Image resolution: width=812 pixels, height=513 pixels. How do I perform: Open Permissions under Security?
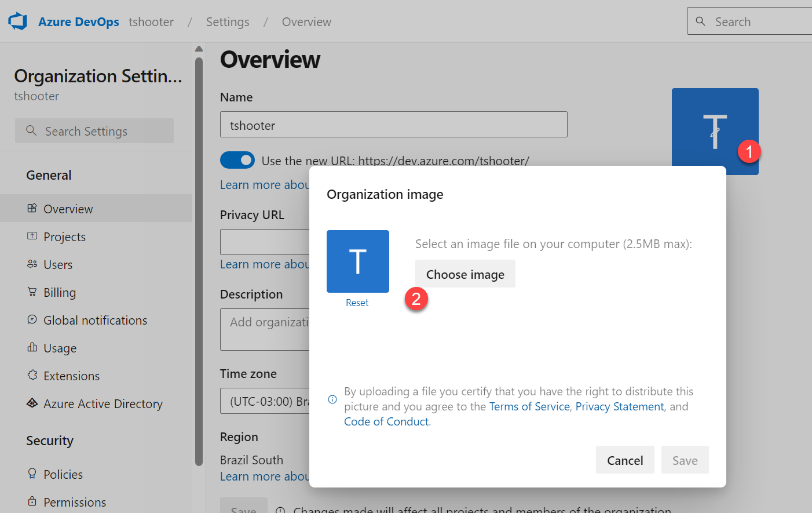tap(96, 502)
